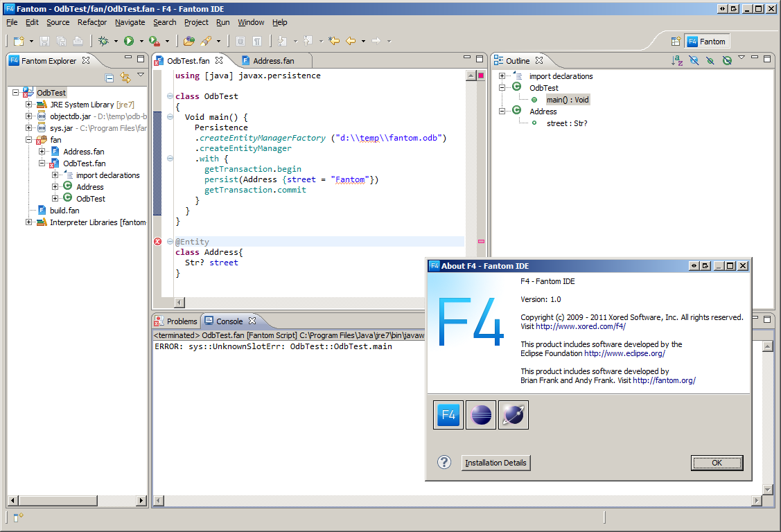Click the Back navigation yellow arrow
Screen dimensions: 781x532
351,41
